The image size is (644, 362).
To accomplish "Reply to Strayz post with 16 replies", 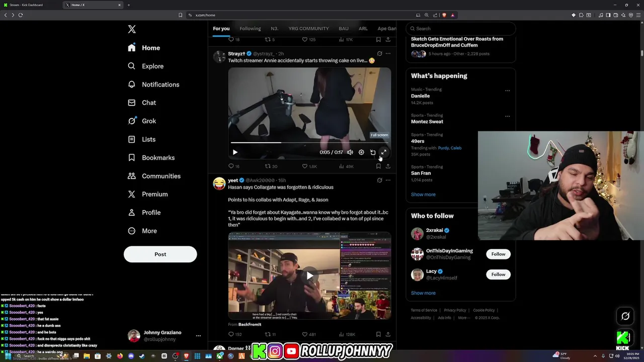I will coord(234,166).
